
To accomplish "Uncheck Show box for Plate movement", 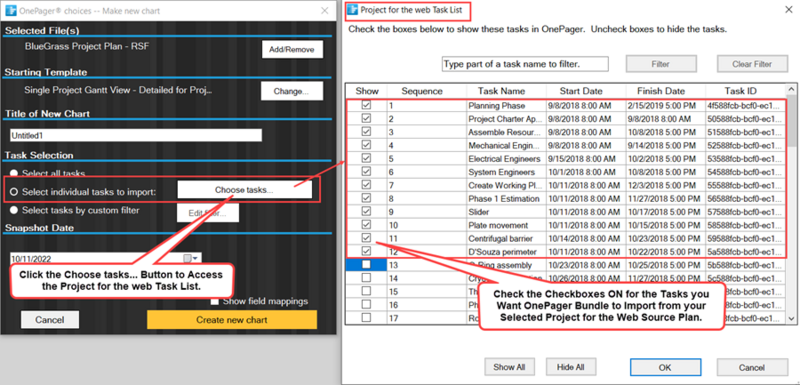I will pos(366,224).
